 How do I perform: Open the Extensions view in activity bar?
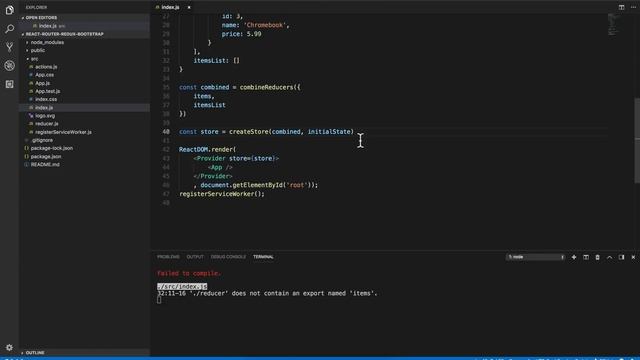9,84
